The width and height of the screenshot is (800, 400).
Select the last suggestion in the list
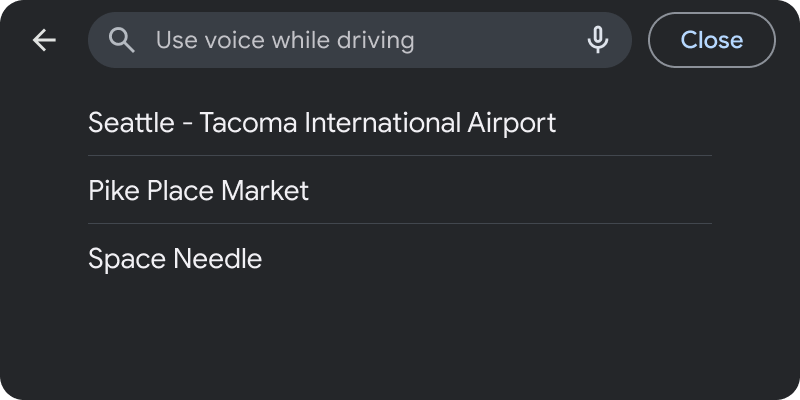pyautogui.click(x=175, y=259)
